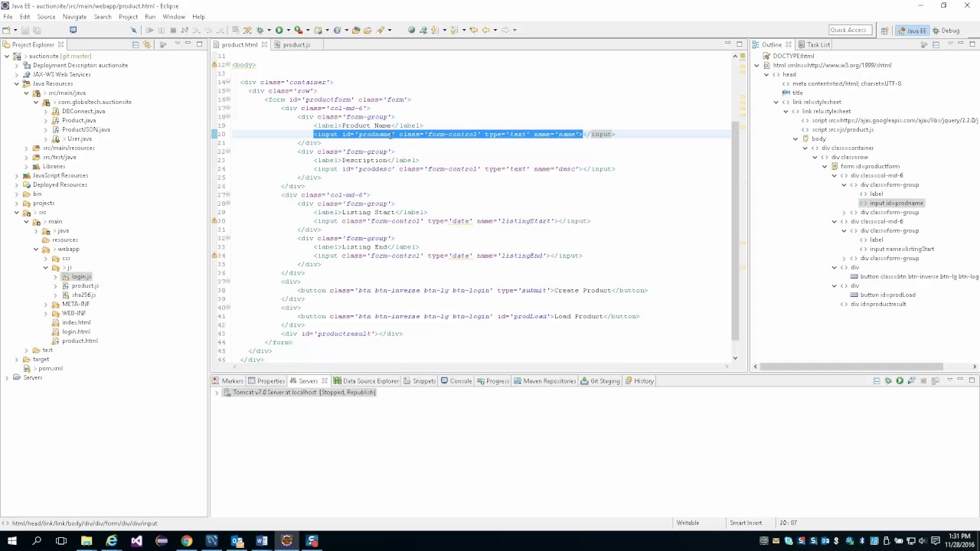The width and height of the screenshot is (980, 551).
Task: Open the Source menu
Action: tap(46, 16)
